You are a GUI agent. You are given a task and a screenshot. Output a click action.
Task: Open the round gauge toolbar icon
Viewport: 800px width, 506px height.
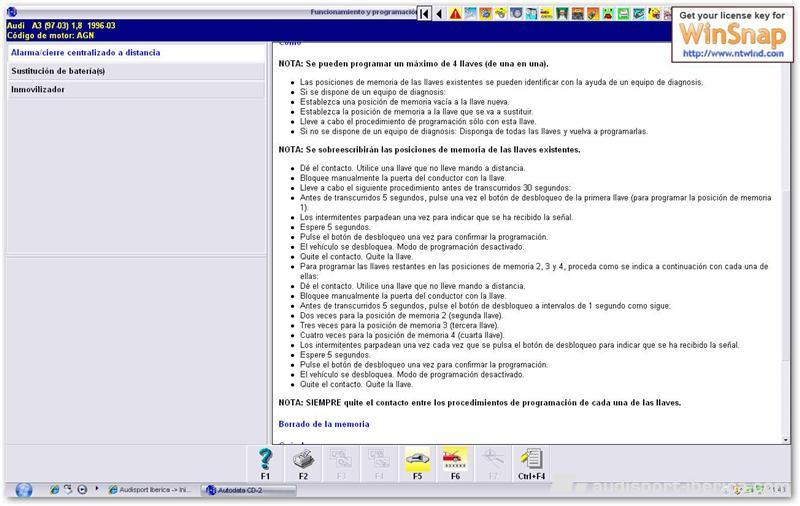pyautogui.click(x=516, y=14)
